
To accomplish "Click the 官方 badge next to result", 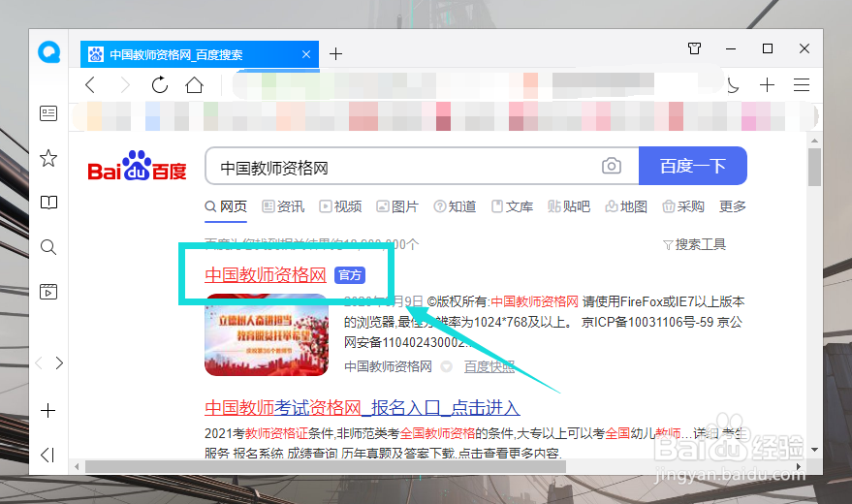I will coord(350,275).
